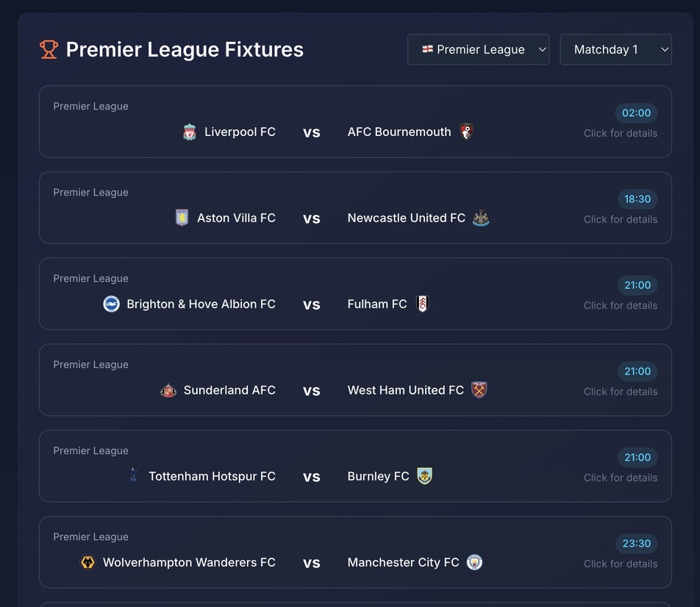Click the Burnley FC crest
Viewport: 700px width, 607px height.
click(x=424, y=476)
